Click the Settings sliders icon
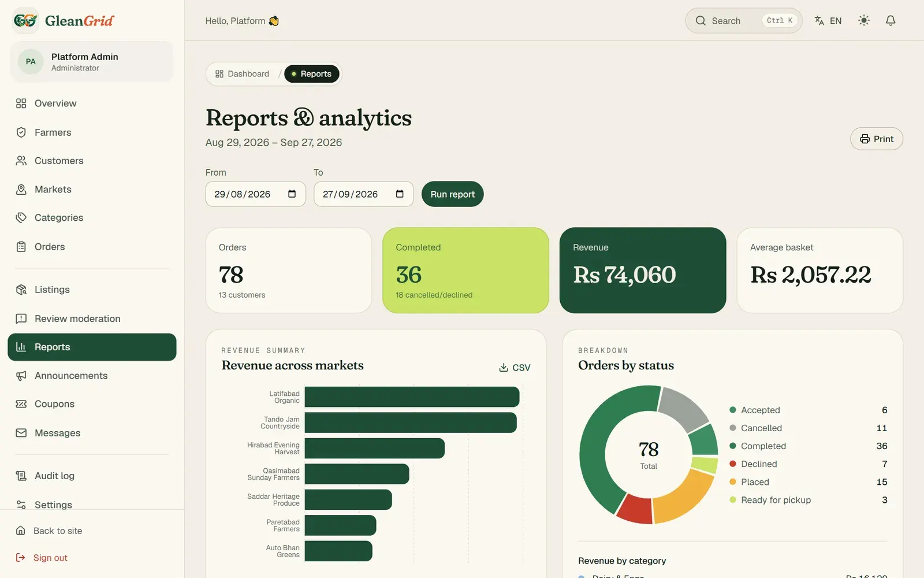 [x=21, y=505]
